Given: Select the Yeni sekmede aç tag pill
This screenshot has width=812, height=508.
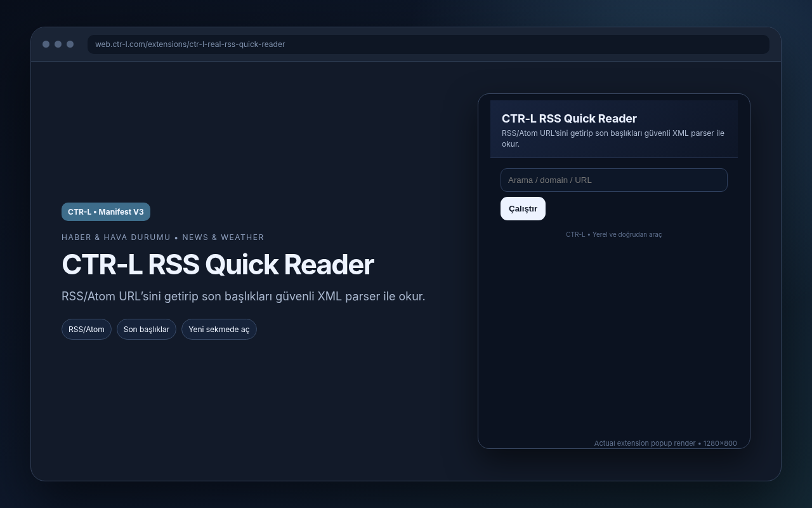Looking at the screenshot, I should click(x=219, y=330).
